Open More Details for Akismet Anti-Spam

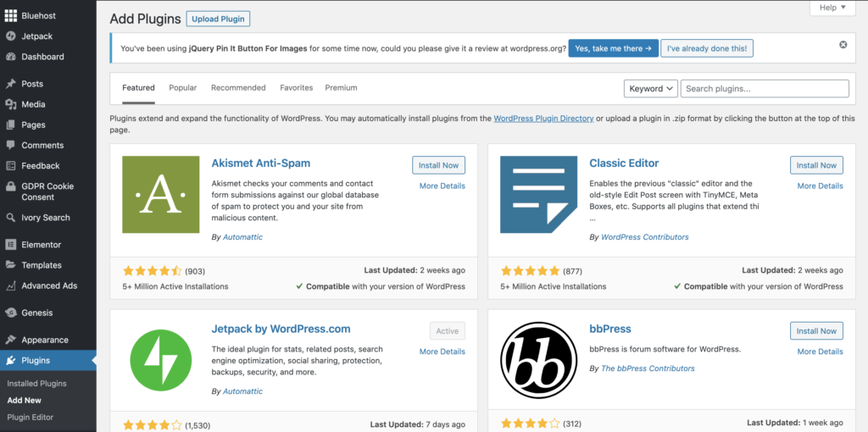[x=442, y=186]
